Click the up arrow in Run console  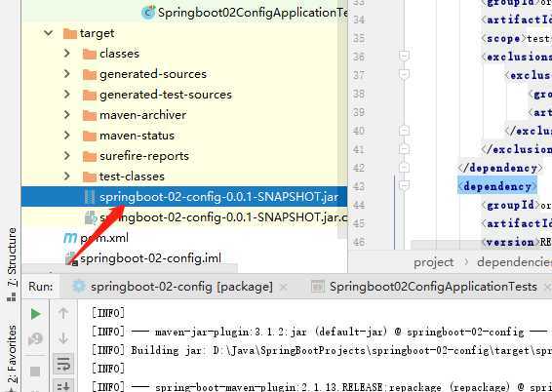(63, 313)
